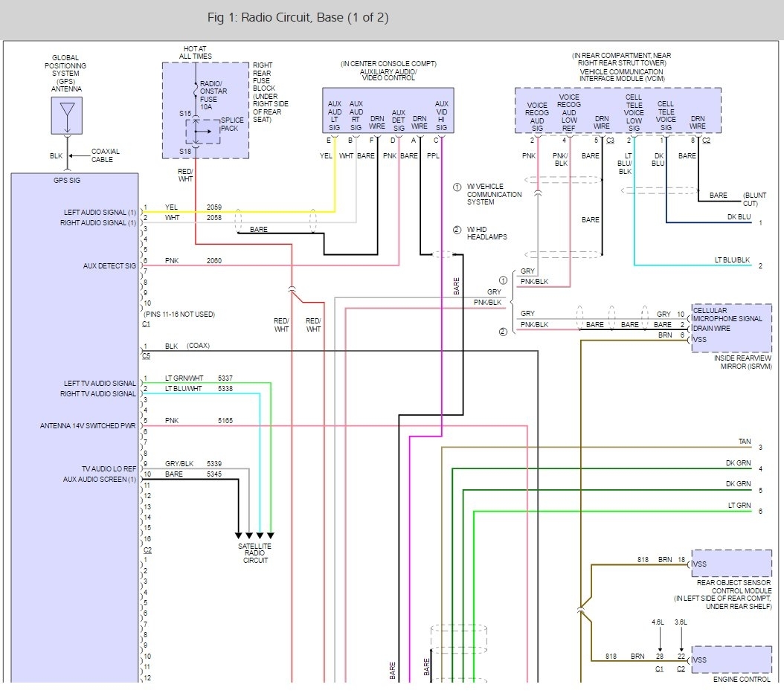The width and height of the screenshot is (784, 693).
Task: Click '(BLUNT CUT)' note
Action: pyautogui.click(x=754, y=199)
